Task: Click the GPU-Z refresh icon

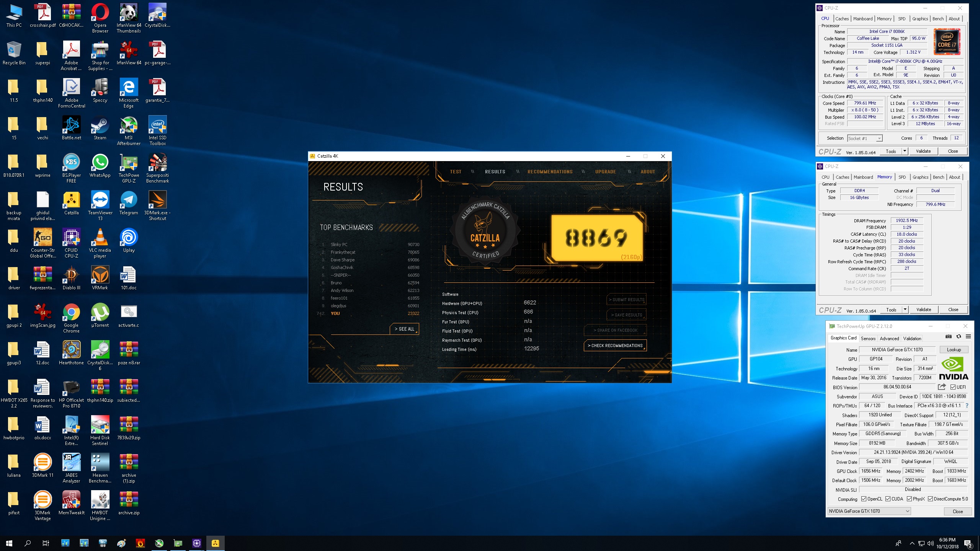Action: click(959, 337)
